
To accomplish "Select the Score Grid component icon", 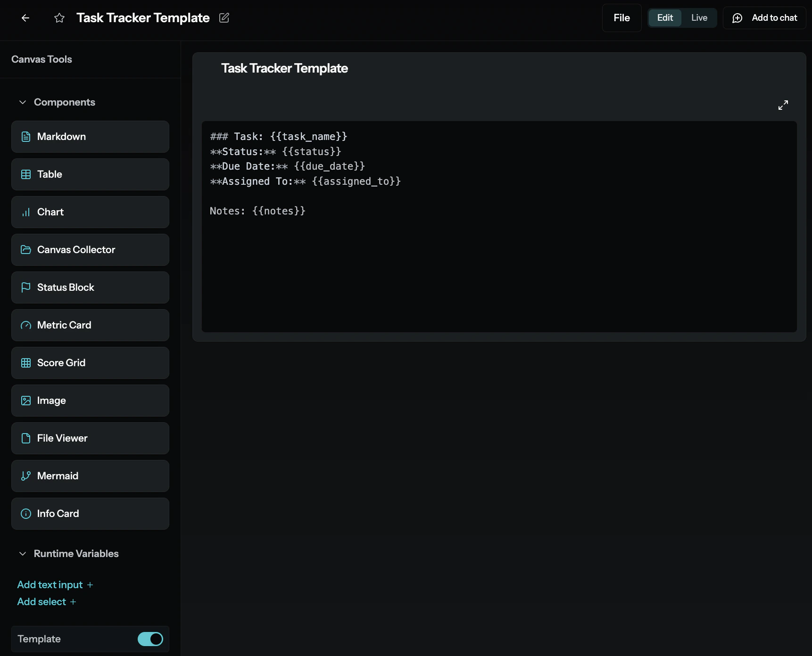I will pos(26,363).
